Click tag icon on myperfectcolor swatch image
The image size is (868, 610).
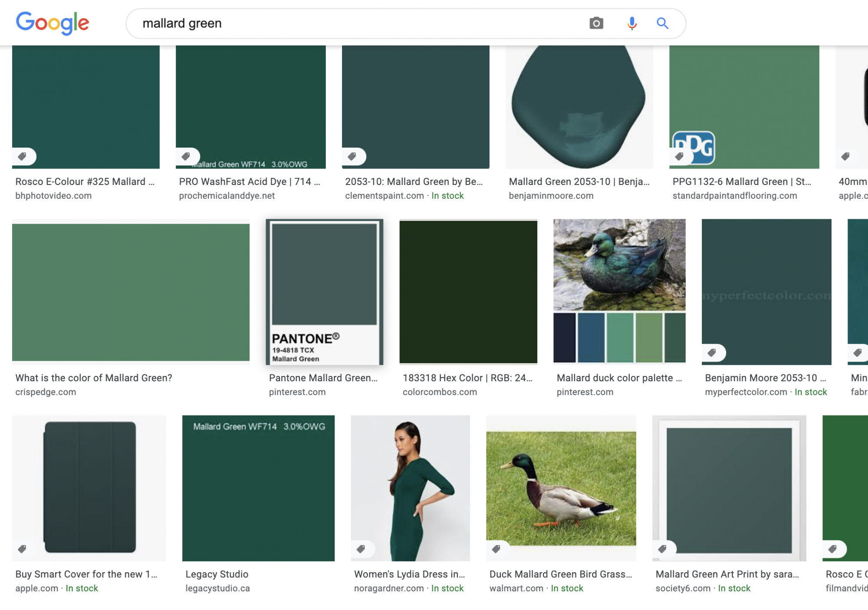tap(712, 353)
